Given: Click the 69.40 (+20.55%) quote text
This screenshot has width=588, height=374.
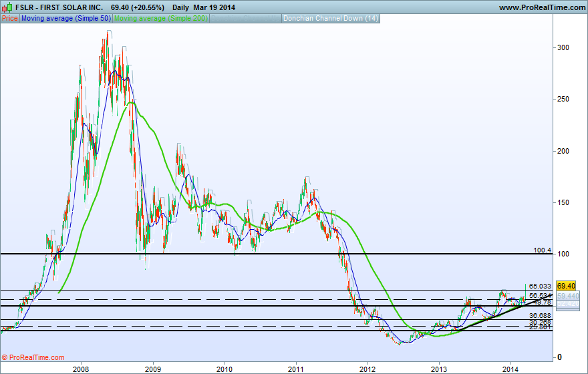Looking at the screenshot, I should coord(138,7).
